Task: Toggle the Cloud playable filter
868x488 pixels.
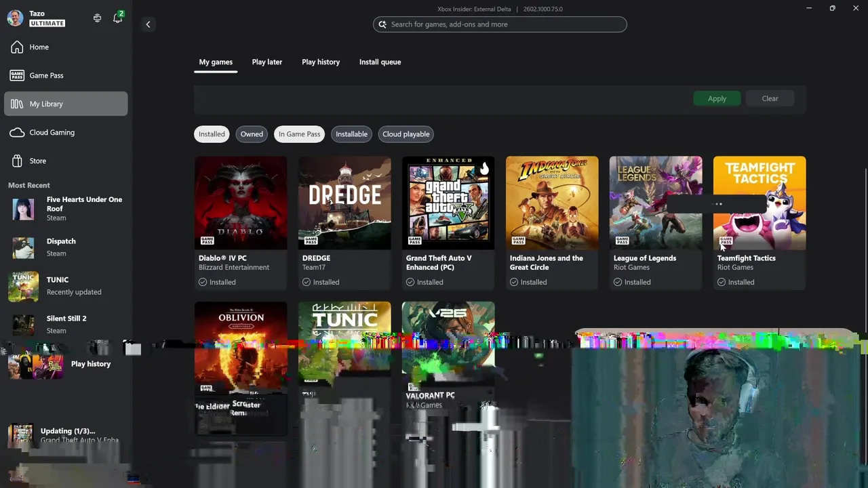Action: click(x=406, y=134)
